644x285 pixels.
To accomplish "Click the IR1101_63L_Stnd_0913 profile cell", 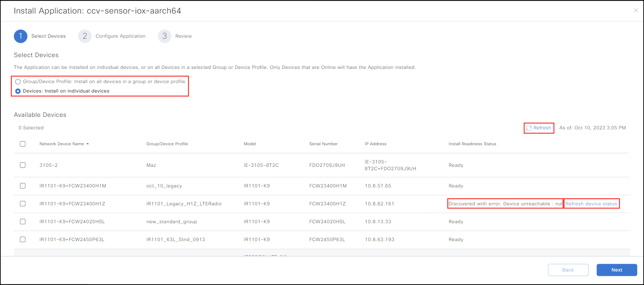I will click(175, 239).
